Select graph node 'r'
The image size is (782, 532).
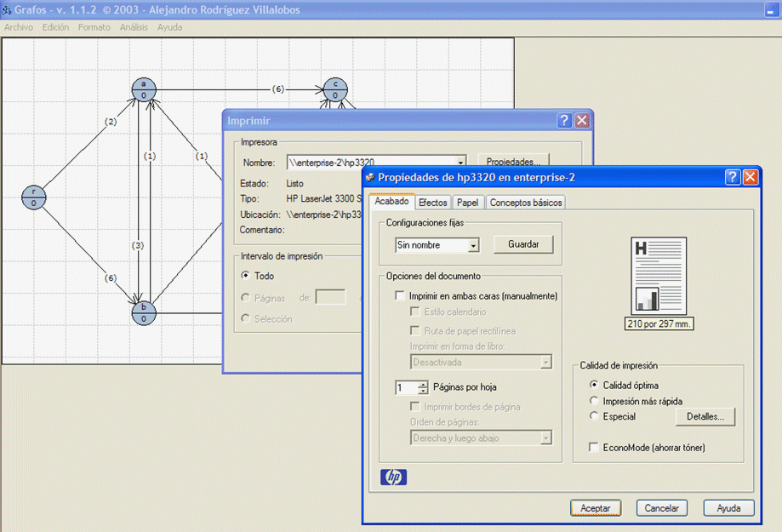34,197
